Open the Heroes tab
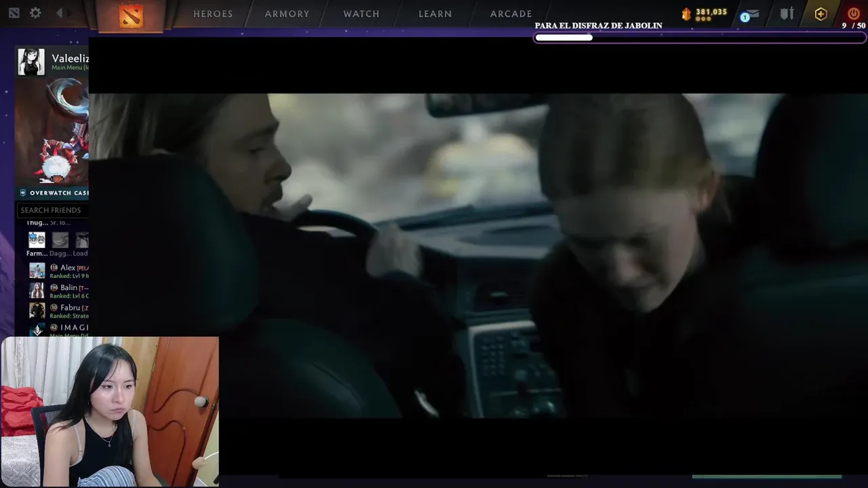868x488 pixels. pyautogui.click(x=213, y=14)
